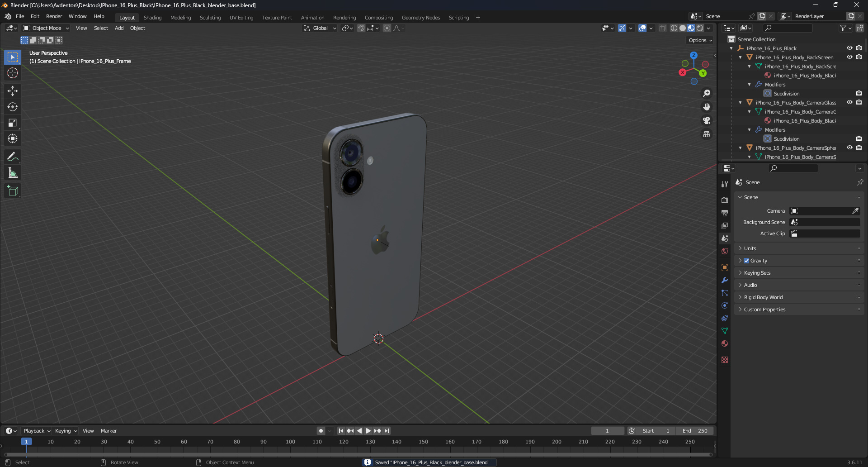Select the Move tool

[13, 91]
